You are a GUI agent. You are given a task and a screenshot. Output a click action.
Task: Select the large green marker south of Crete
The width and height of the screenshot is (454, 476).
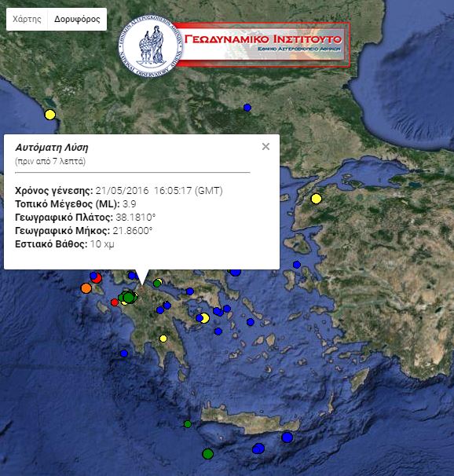coord(208,454)
